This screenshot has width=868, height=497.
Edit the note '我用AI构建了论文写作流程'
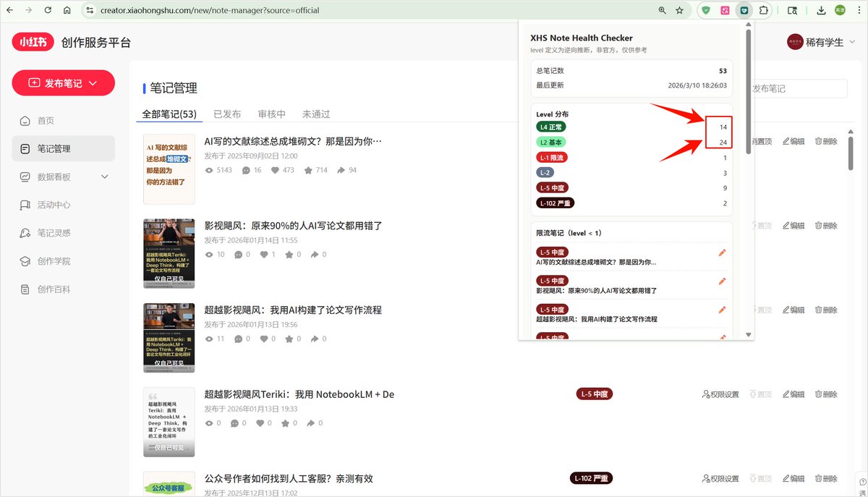(x=793, y=310)
